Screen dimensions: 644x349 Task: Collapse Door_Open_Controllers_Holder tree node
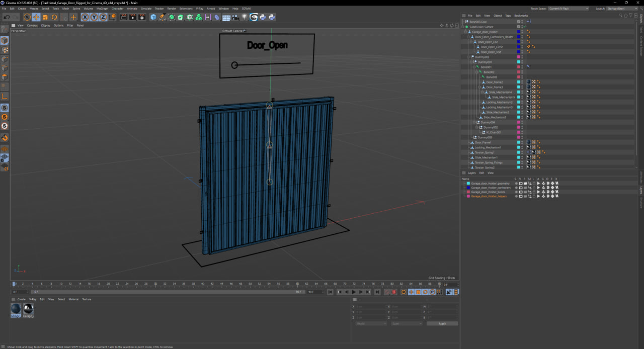[x=468, y=37]
